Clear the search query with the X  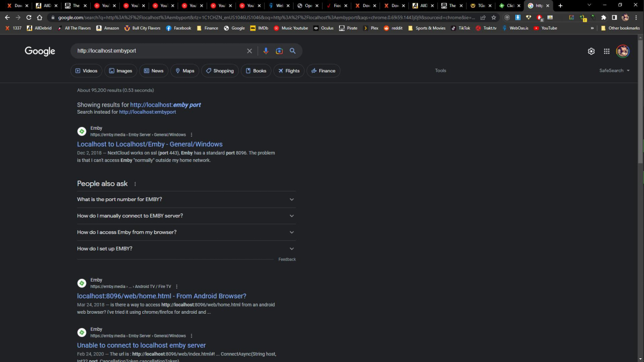[249, 50]
